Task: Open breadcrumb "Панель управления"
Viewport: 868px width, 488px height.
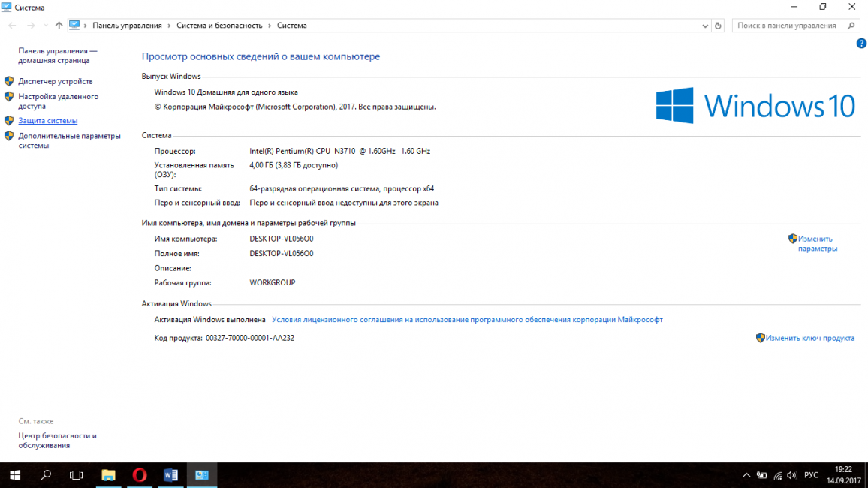Action: 128,26
